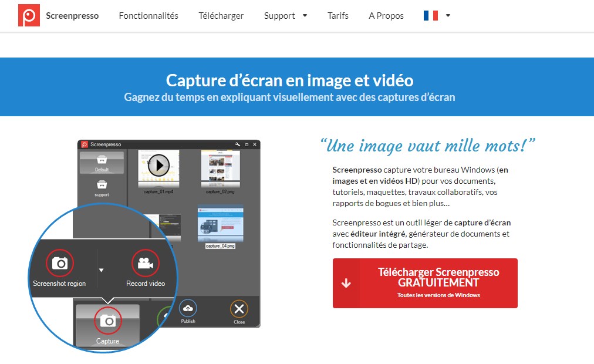This screenshot has width=594, height=364.
Task: Click the Record video camcorder icon
Action: coord(146,263)
